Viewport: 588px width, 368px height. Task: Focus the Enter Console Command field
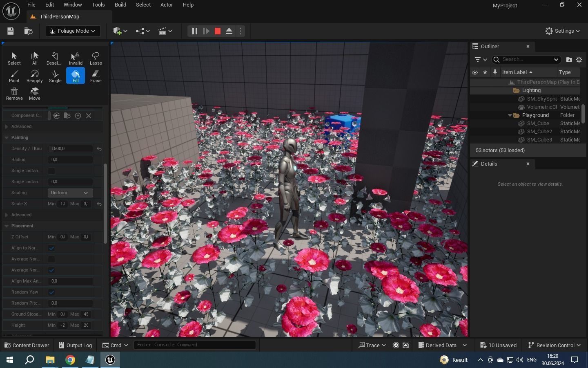tap(195, 345)
